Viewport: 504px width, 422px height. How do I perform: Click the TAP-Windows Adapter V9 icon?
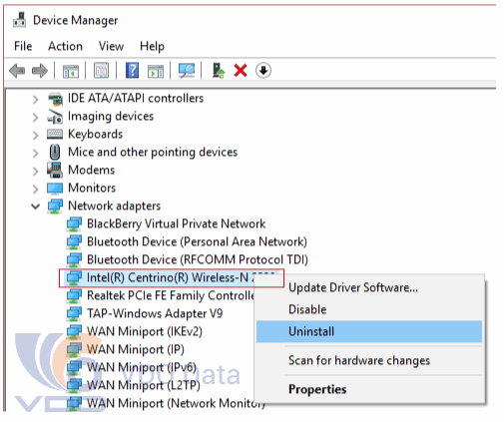point(74,314)
